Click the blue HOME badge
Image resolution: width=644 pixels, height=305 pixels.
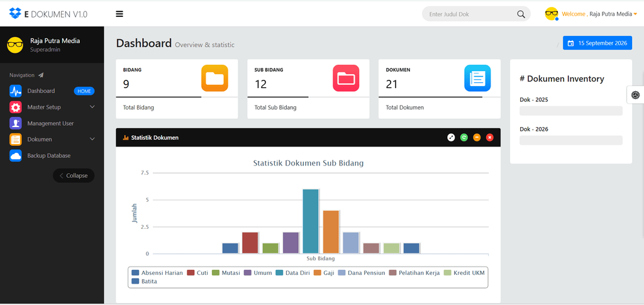pos(84,91)
